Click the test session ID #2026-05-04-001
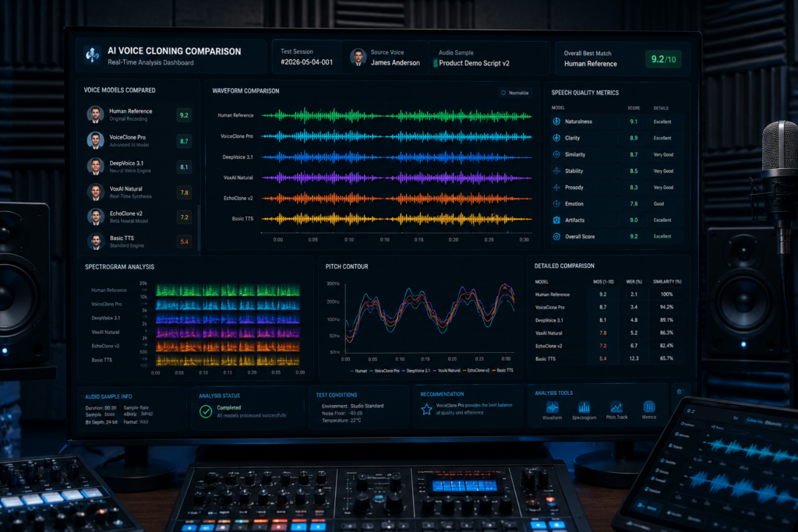The height and width of the screenshot is (532, 798). click(x=307, y=62)
